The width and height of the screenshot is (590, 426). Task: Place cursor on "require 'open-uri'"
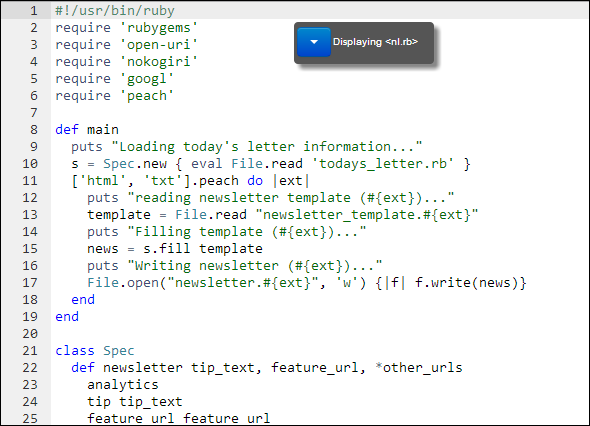(126, 44)
